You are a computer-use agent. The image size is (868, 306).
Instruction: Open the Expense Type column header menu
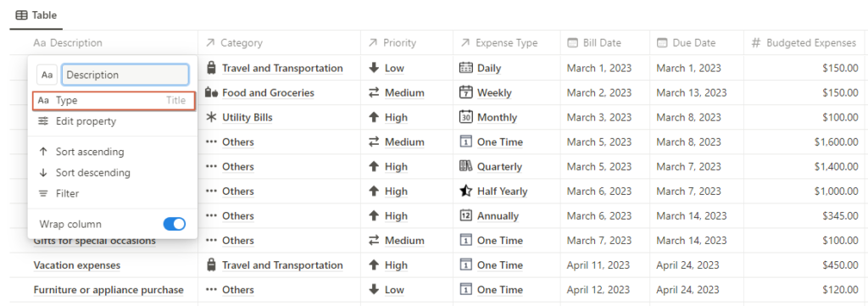[x=506, y=42]
